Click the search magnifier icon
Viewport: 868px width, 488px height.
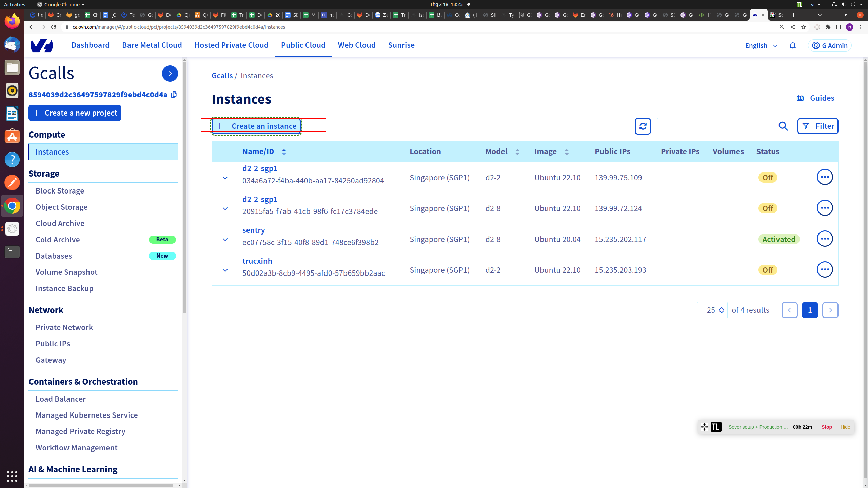click(x=783, y=126)
